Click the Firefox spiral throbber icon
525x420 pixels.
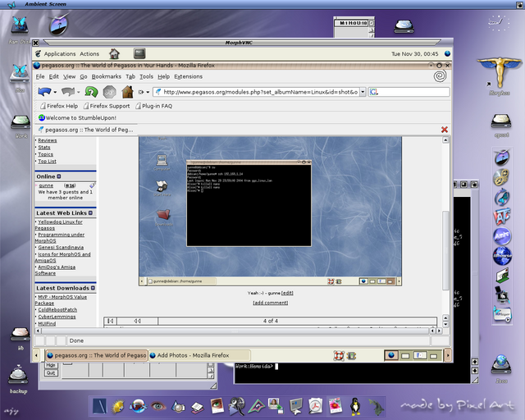tap(440, 76)
